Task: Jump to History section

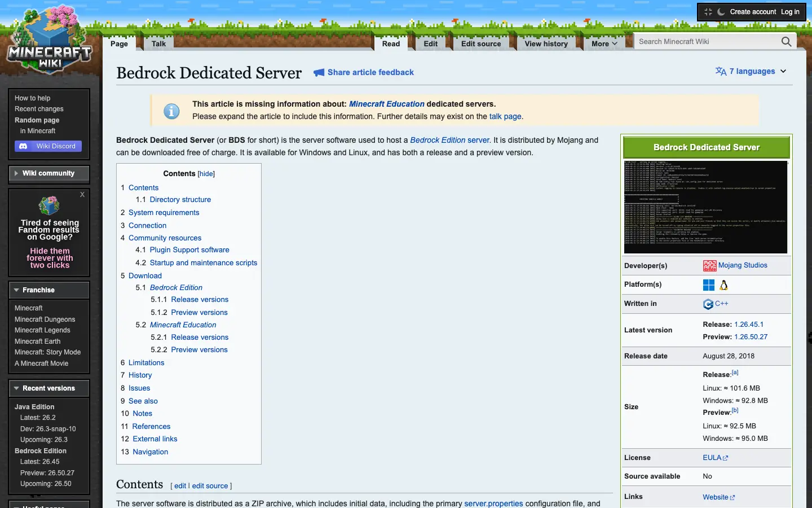Action: tap(140, 375)
